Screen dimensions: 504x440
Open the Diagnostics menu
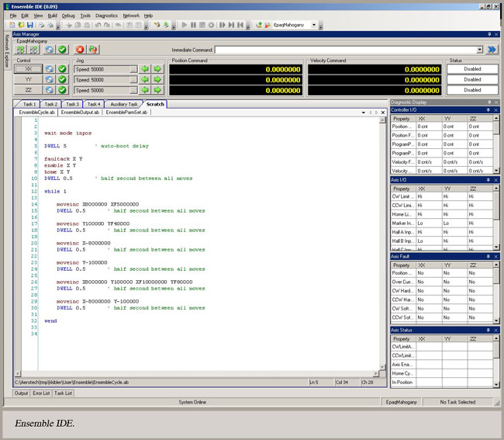(106, 15)
